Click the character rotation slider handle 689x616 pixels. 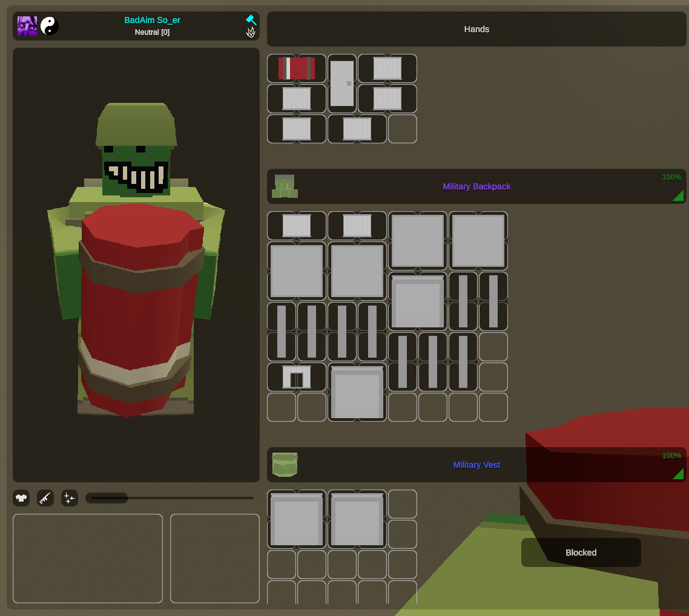pyautogui.click(x=107, y=498)
